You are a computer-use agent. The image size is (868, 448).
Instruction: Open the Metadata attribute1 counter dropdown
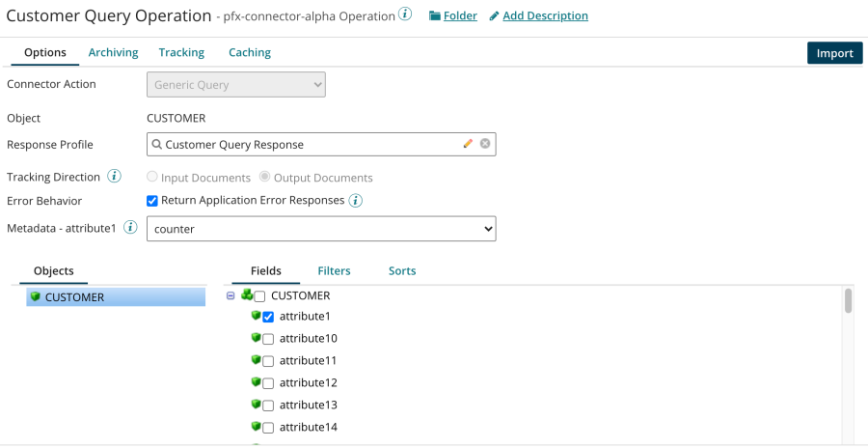point(321,229)
